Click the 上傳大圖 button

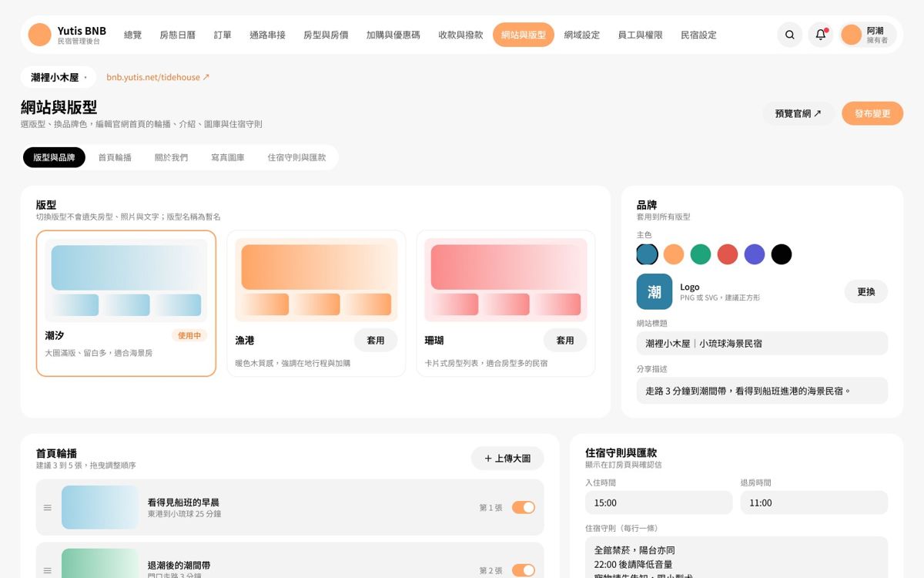[507, 458]
